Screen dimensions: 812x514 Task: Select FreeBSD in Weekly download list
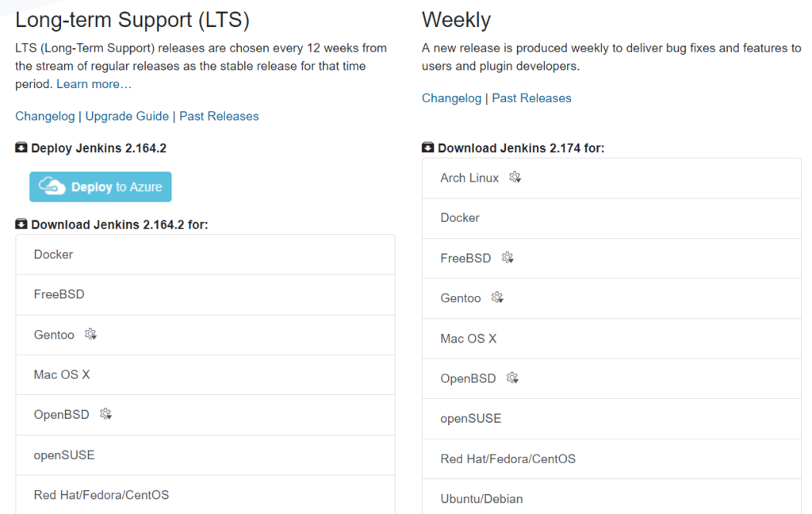point(611,258)
